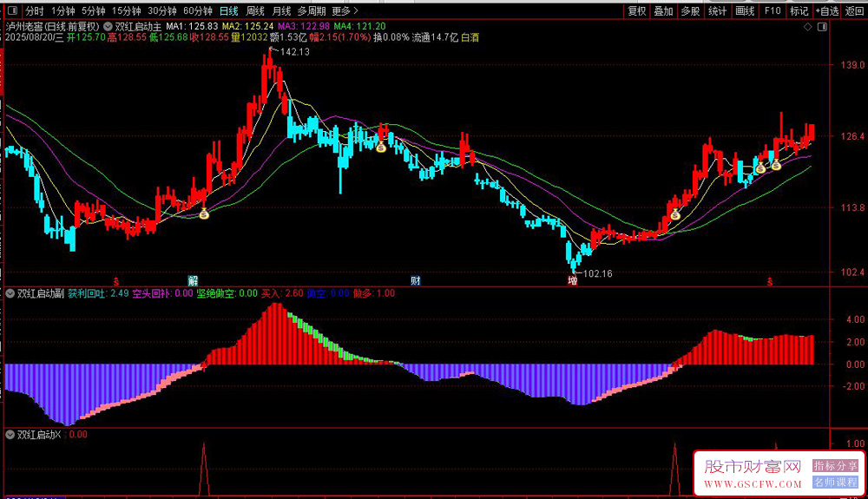
Task: Click the 空头回补: 0.00 indicator value
Action: (x=163, y=293)
